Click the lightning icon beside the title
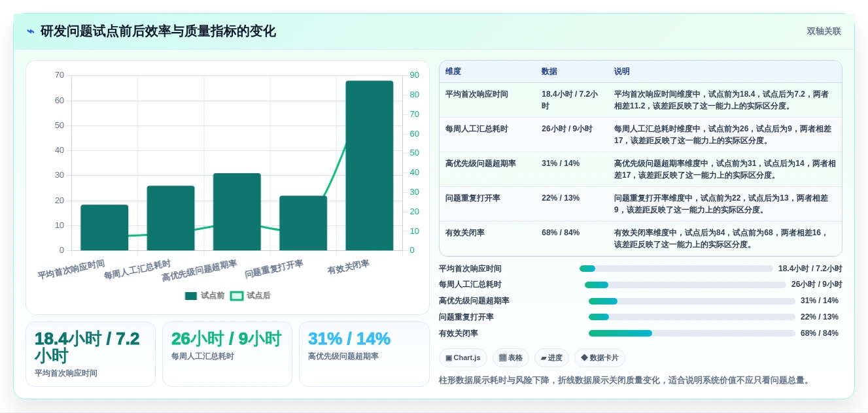Viewport: 868px width, 413px height. [31, 31]
